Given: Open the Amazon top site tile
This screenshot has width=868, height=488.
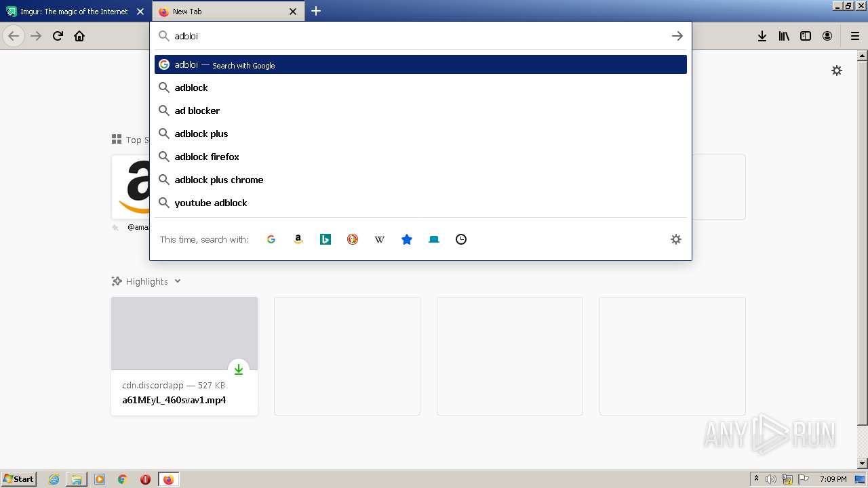Looking at the screenshot, I should (x=131, y=188).
